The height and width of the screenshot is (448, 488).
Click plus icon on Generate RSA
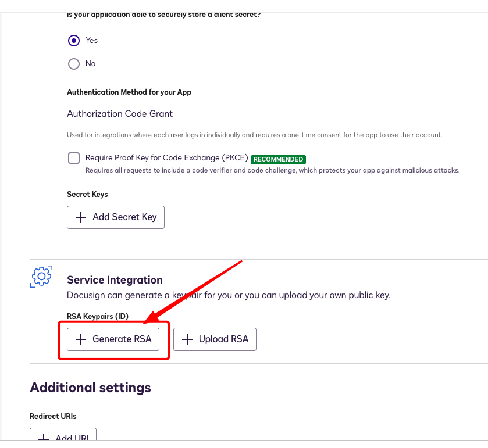click(x=81, y=339)
